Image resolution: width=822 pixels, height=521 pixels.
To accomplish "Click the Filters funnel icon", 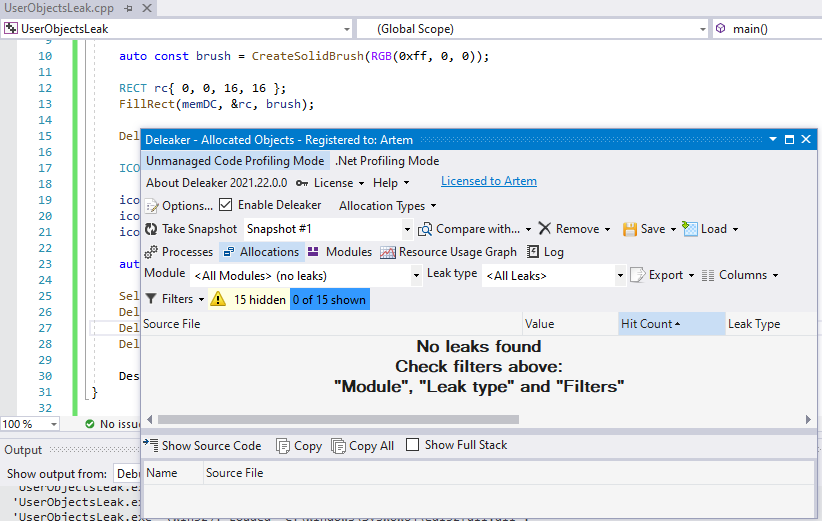I will [x=151, y=299].
